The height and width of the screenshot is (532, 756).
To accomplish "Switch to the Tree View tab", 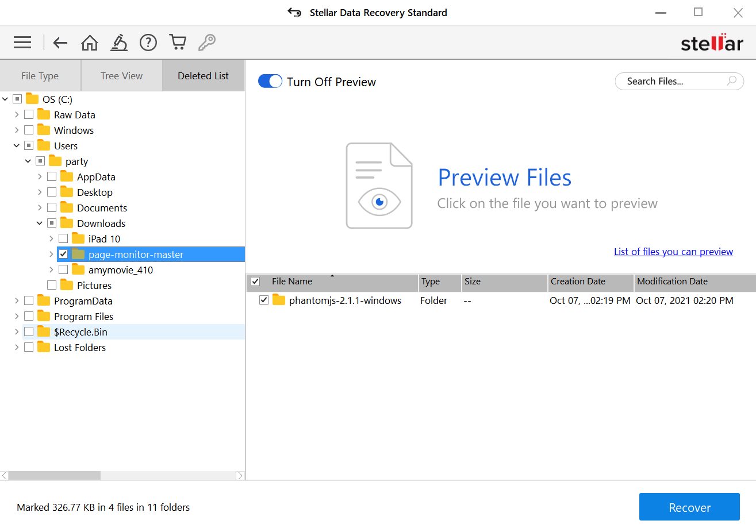I will (121, 75).
